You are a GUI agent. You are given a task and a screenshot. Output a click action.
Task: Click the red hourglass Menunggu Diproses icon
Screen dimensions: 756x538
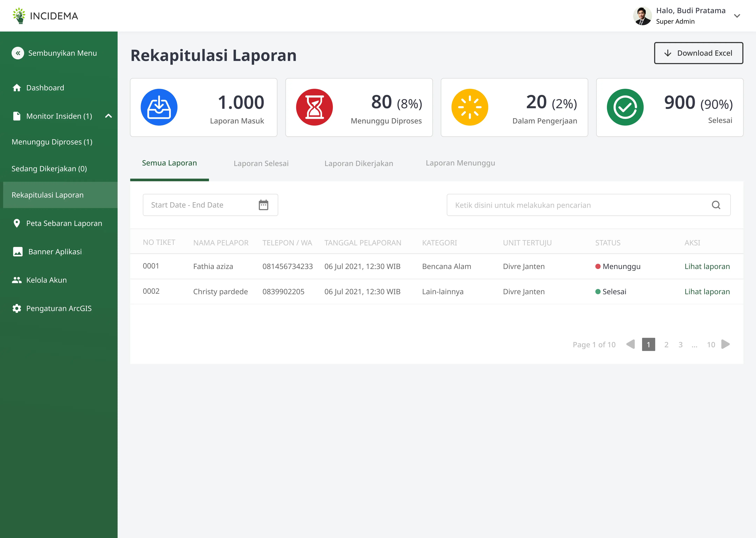[314, 107]
